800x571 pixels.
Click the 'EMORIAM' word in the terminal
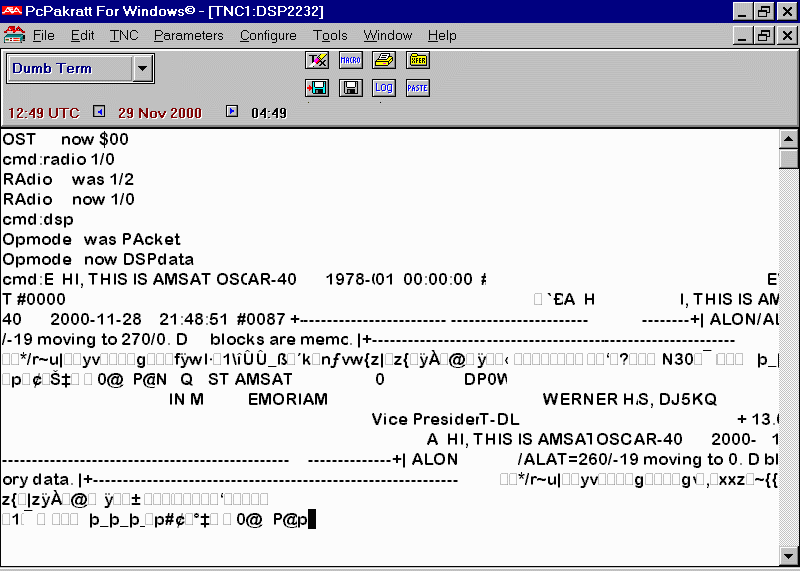[288, 399]
